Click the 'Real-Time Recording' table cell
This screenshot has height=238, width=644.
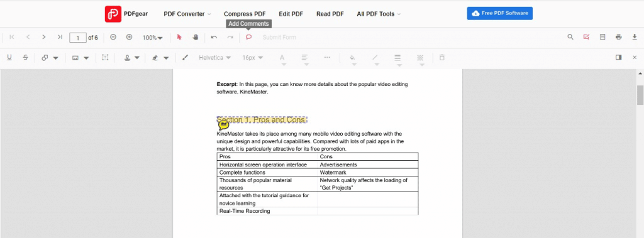267,211
